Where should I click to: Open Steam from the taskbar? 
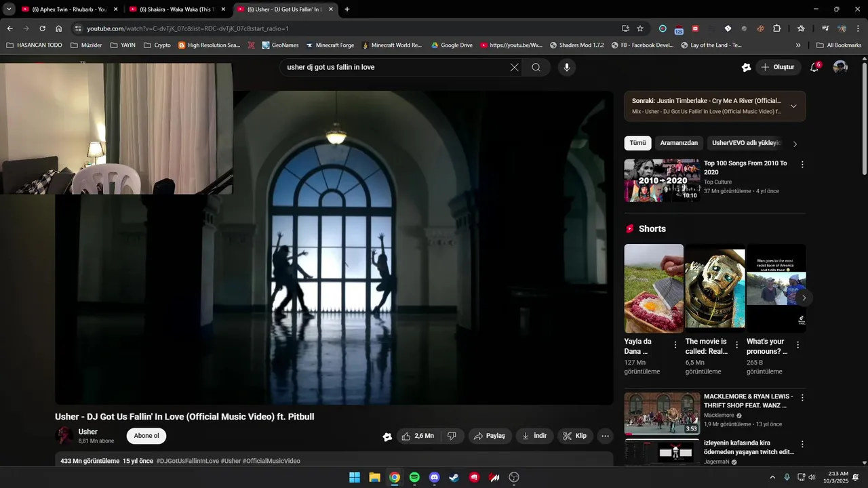click(454, 477)
